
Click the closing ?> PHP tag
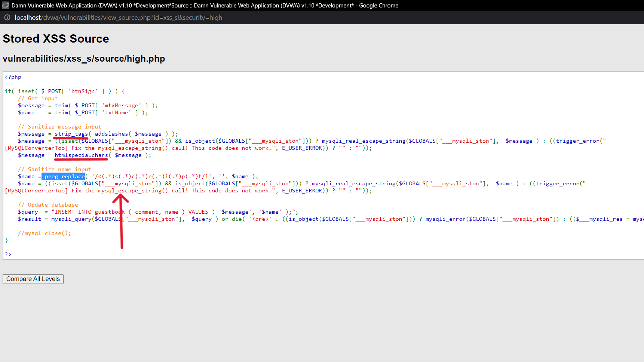tap(8, 254)
